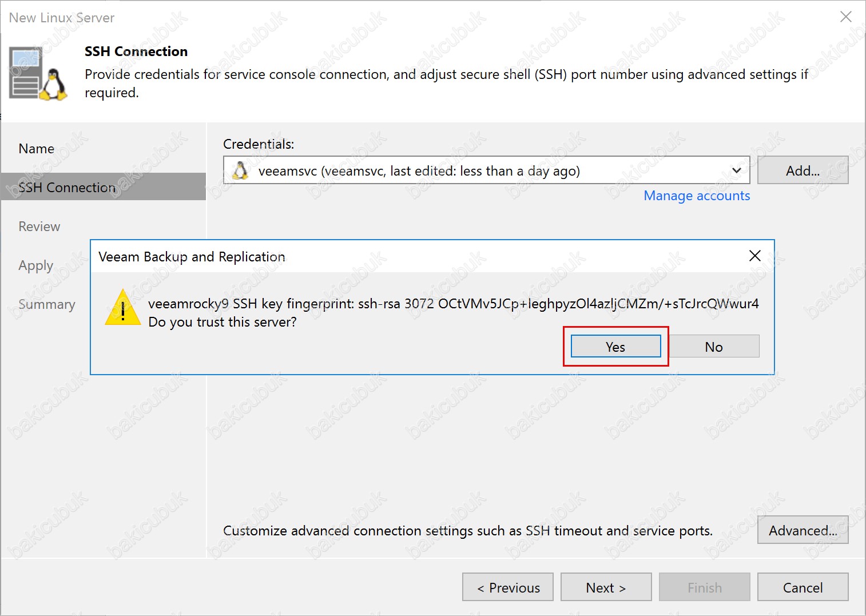Select the Name wizard step

click(37, 149)
